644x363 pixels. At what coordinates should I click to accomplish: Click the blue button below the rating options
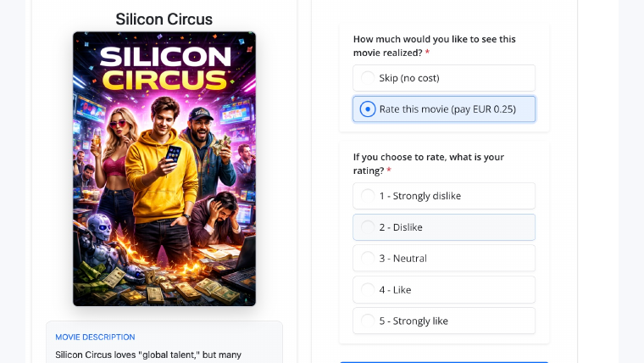pyautogui.click(x=443, y=362)
